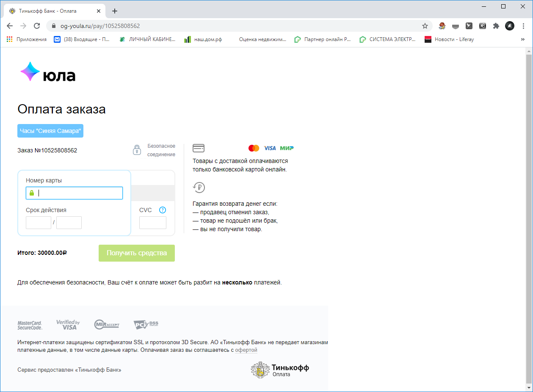Click the PCI DSS badge
The height and width of the screenshot is (392, 533).
click(x=146, y=325)
